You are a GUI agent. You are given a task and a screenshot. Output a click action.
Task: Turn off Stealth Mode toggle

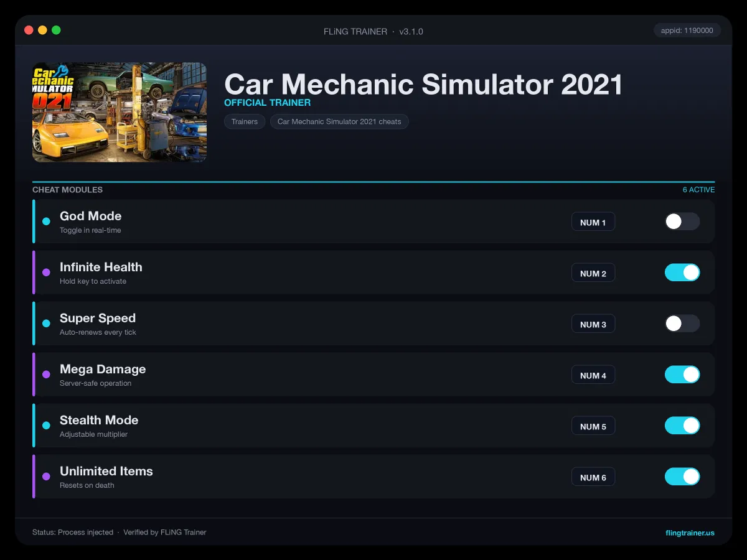click(682, 426)
